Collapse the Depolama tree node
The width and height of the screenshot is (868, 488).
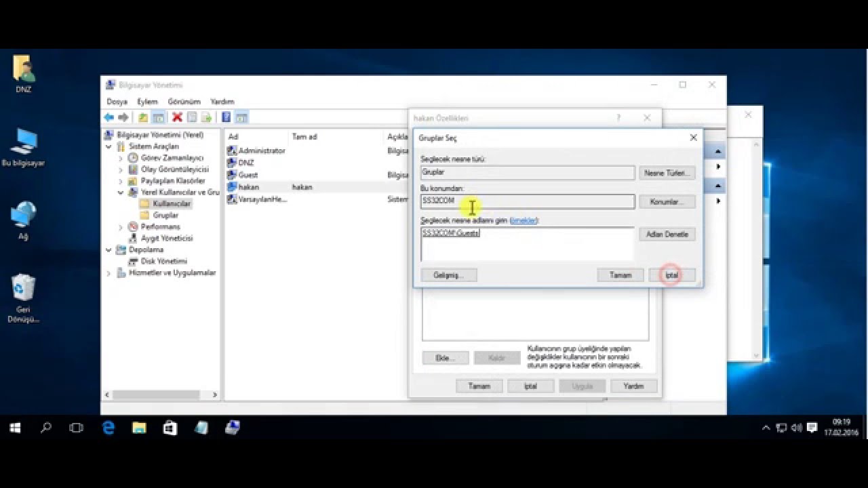(x=109, y=250)
